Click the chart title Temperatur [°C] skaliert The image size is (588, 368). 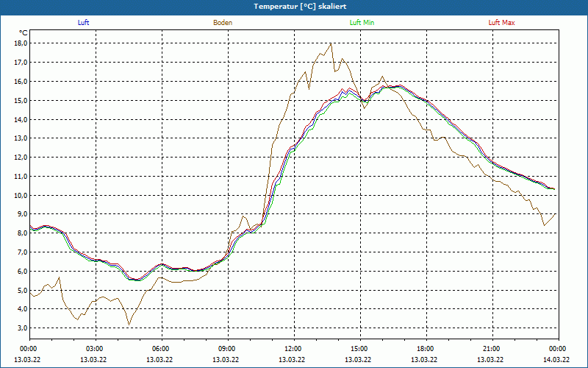pyautogui.click(x=300, y=7)
